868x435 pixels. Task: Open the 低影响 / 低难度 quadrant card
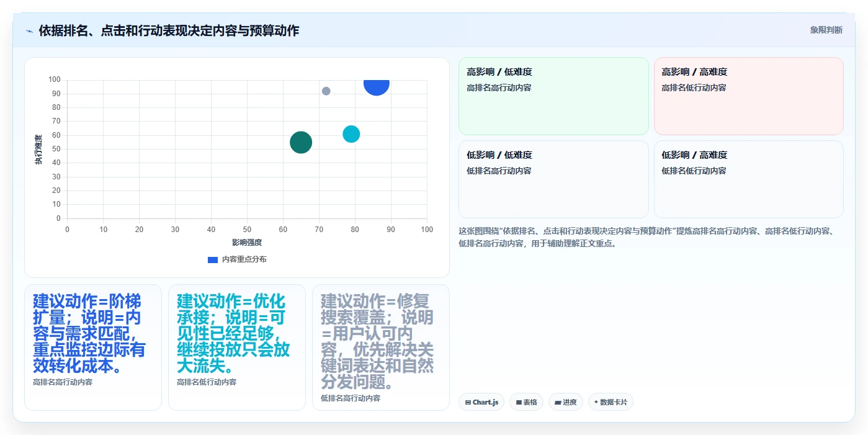[553, 179]
